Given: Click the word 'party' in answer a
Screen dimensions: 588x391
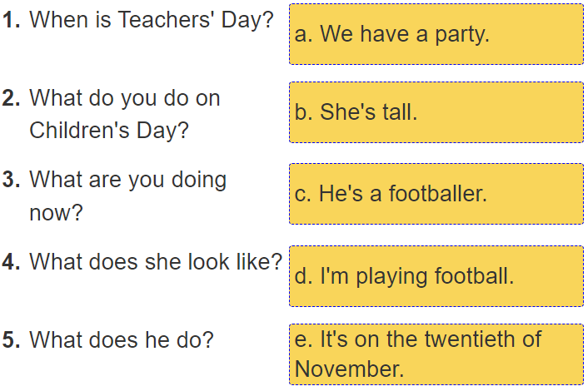Looking at the screenshot, I should 461,35.
